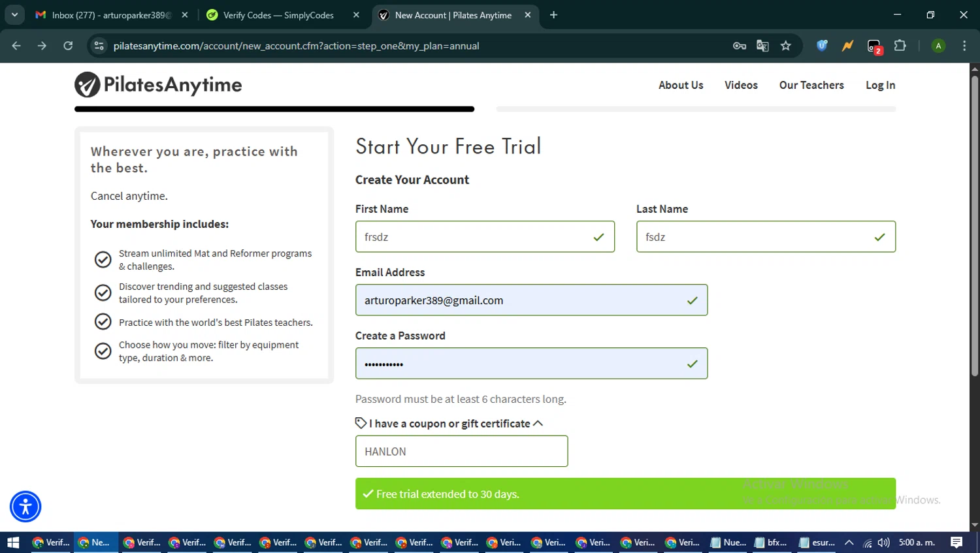The height and width of the screenshot is (553, 980).
Task: Click the Start Your Free Trial heading
Action: pos(448,146)
